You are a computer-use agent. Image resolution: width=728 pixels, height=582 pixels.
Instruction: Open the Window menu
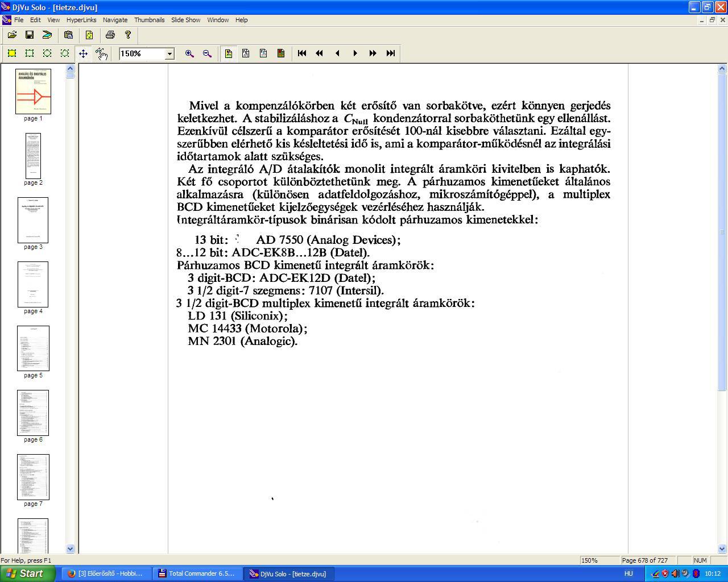[218, 20]
